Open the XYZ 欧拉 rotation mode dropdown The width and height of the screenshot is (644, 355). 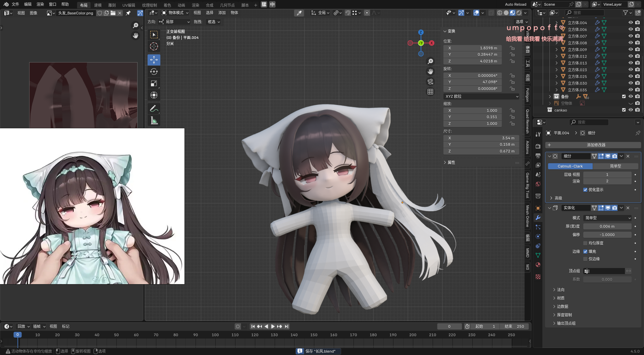tap(481, 96)
